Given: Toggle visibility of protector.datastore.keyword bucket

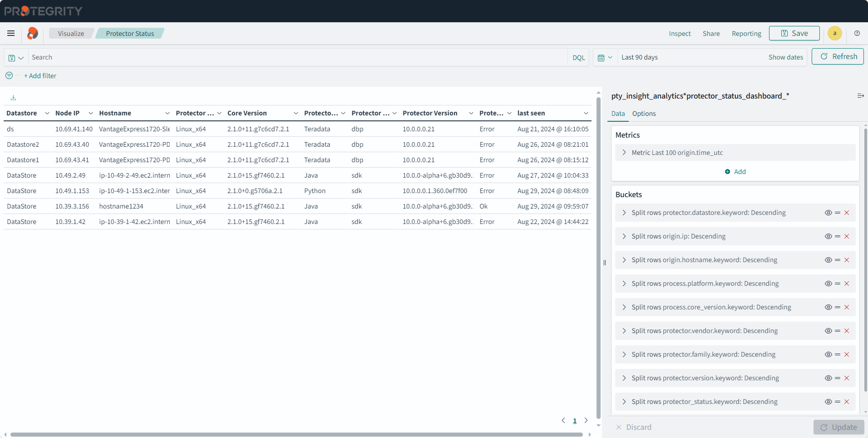Looking at the screenshot, I should point(828,213).
